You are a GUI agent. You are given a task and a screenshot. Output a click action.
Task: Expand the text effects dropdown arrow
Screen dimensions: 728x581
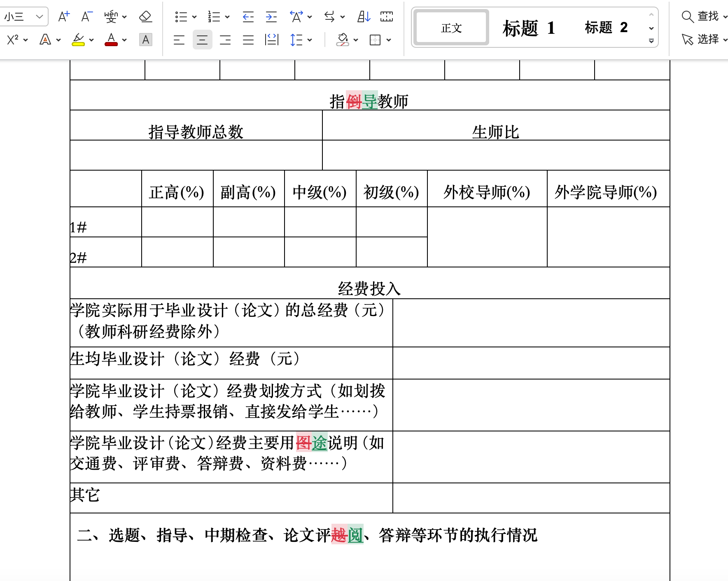click(58, 40)
